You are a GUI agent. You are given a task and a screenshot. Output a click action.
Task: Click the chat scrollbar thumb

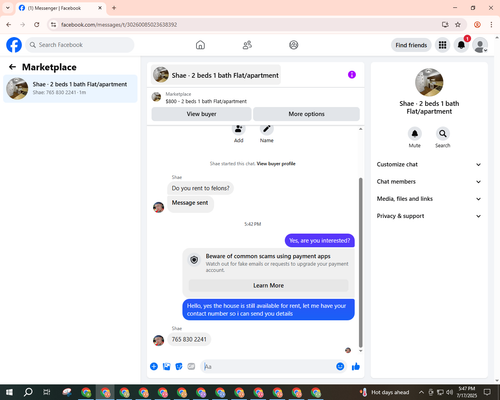pyautogui.click(x=360, y=263)
